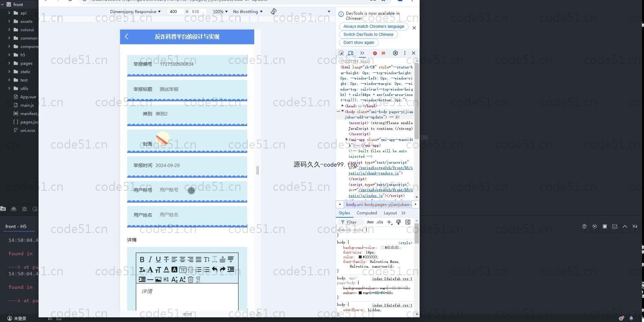Go back using the page header arrow
Viewport: 644px width, 322px height.
pos(126,37)
